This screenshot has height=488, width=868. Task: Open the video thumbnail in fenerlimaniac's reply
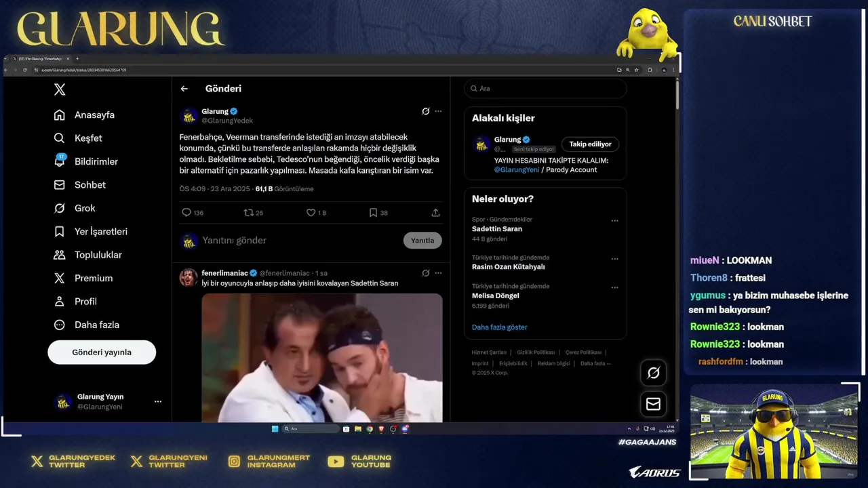tap(322, 358)
